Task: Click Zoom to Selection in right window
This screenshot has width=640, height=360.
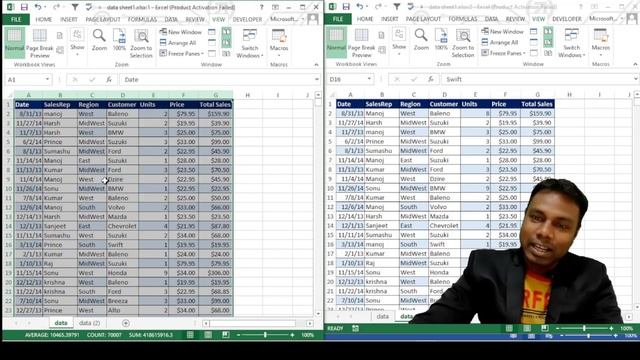Action: 463,43
